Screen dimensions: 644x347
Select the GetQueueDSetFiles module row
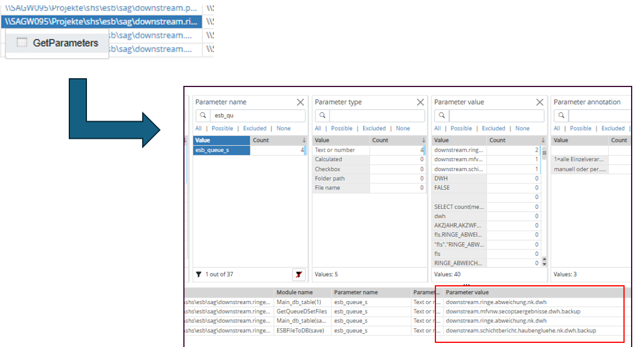coord(301,311)
